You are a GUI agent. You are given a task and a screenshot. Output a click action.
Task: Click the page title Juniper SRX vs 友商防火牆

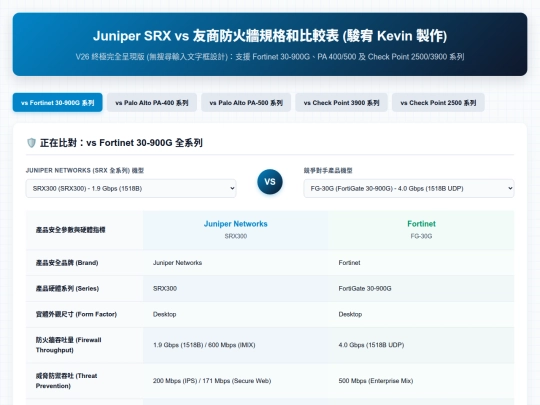pyautogui.click(x=270, y=36)
